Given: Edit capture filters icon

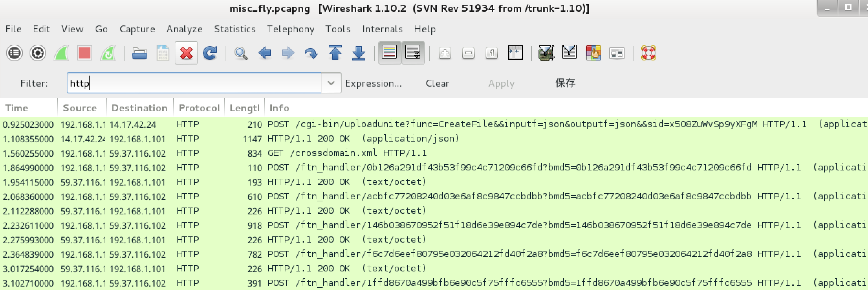Looking at the screenshot, I should 546,53.
